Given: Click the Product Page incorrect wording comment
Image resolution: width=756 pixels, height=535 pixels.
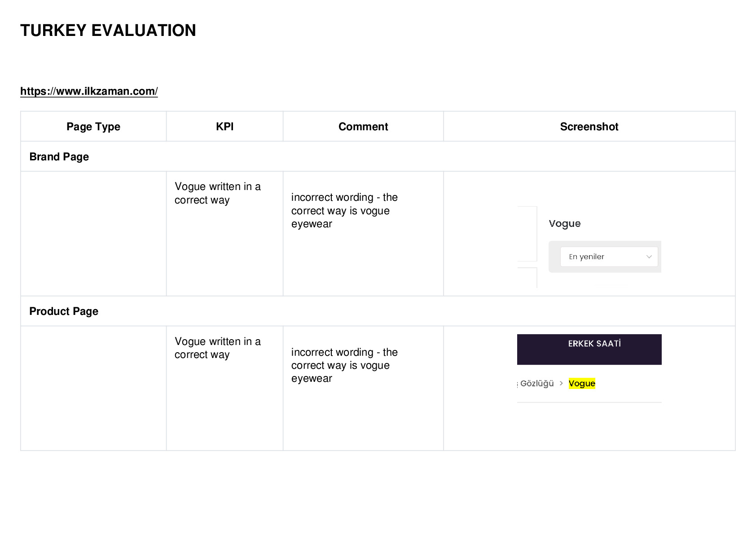Looking at the screenshot, I should pyautogui.click(x=344, y=365).
